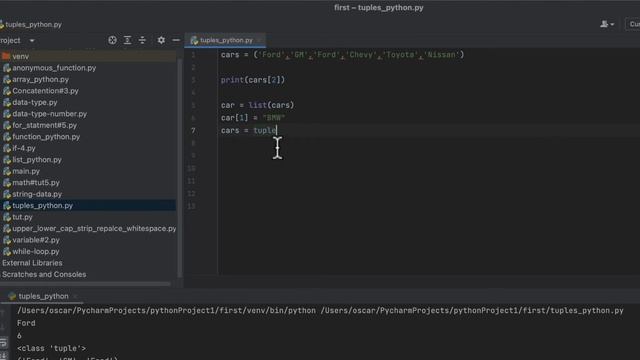The width and height of the screenshot is (640, 360).
Task: Open math#tut5.py file
Action: (x=36, y=182)
